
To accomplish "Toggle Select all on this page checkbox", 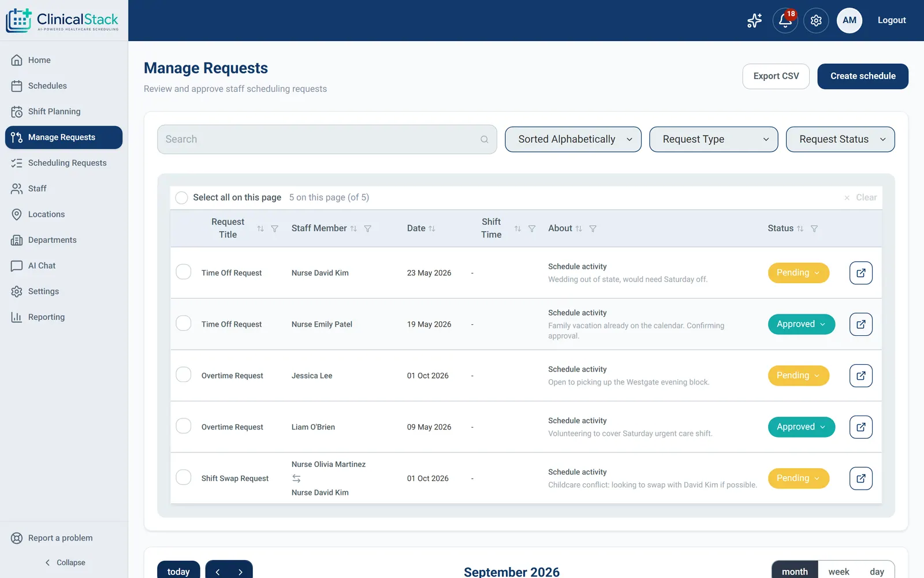I will coord(181,198).
